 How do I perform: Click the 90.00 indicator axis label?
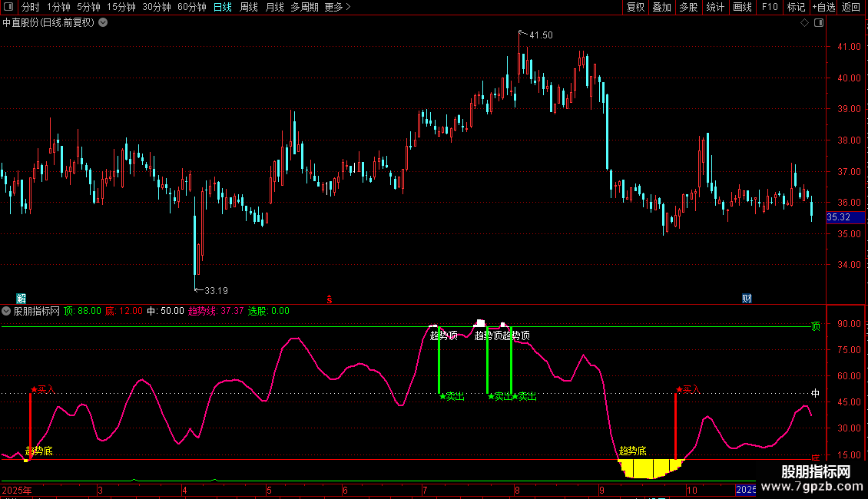(x=849, y=324)
